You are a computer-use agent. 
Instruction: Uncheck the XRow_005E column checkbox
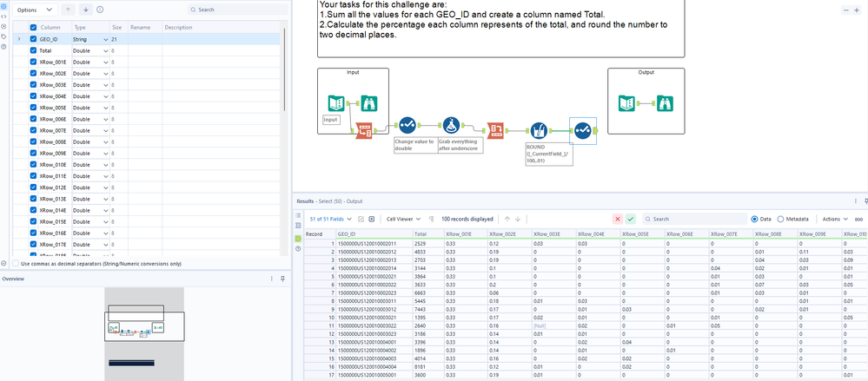[x=33, y=108]
